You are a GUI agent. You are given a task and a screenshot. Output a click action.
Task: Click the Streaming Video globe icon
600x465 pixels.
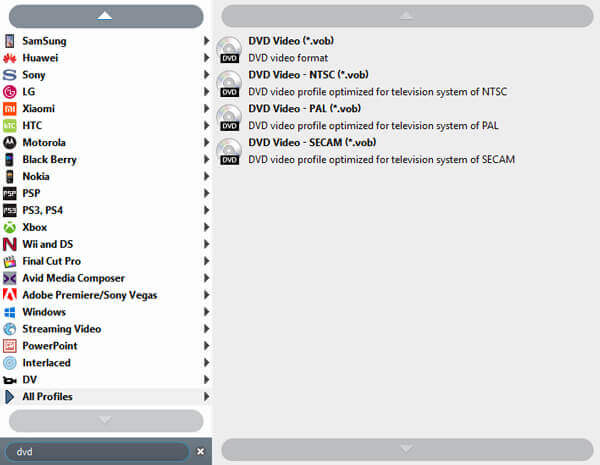10,329
